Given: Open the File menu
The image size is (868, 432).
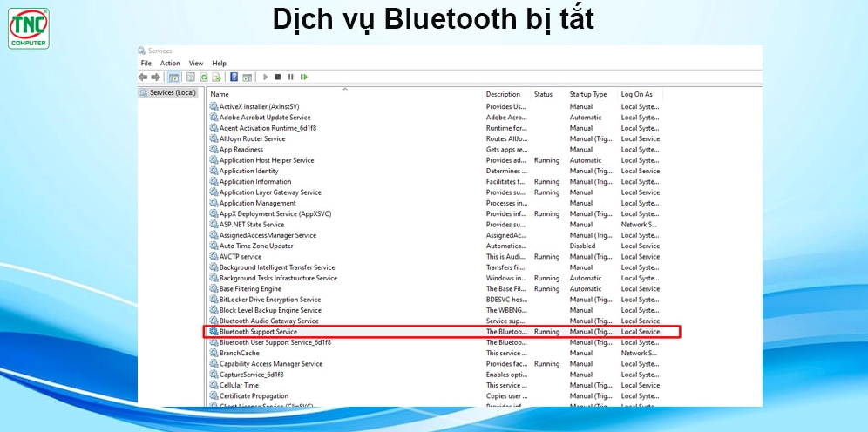Looking at the screenshot, I should click(x=146, y=64).
